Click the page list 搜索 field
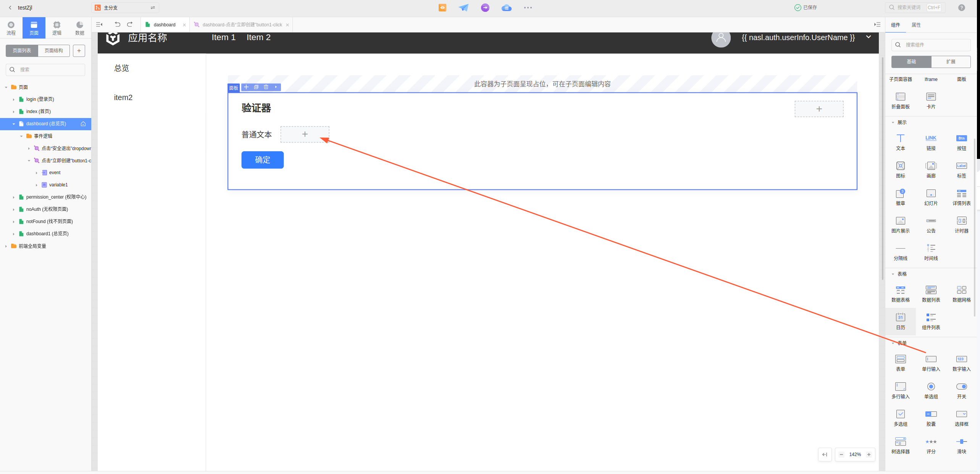Image resolution: width=980 pixels, height=474 pixels. tap(45, 70)
